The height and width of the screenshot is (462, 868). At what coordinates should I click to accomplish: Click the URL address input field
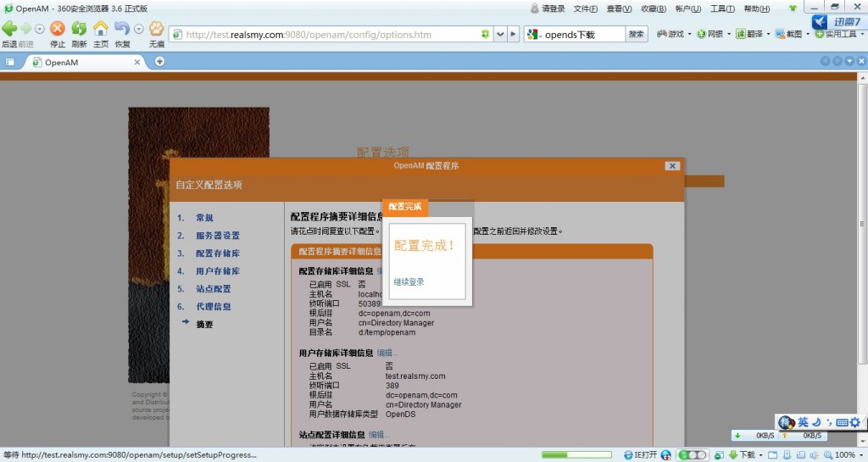(x=331, y=34)
